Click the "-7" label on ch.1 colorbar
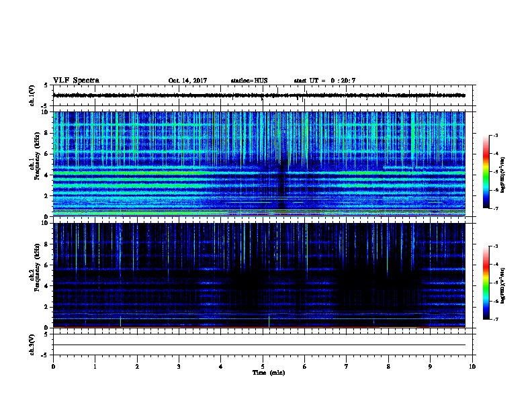Screen dimensions: 532x411 coord(496,208)
